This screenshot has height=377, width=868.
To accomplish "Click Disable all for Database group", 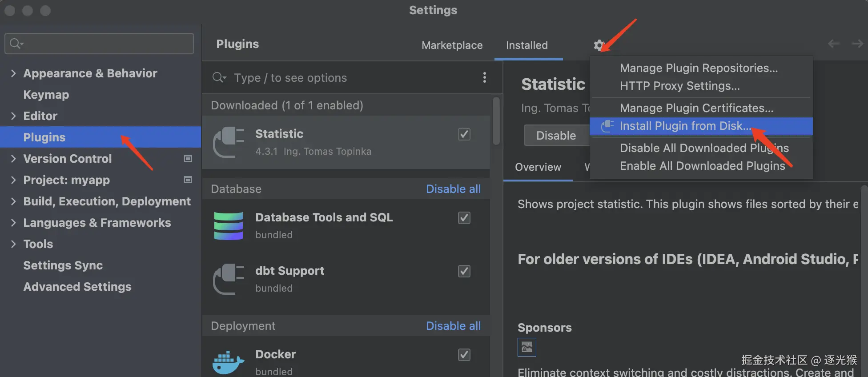I will [453, 189].
